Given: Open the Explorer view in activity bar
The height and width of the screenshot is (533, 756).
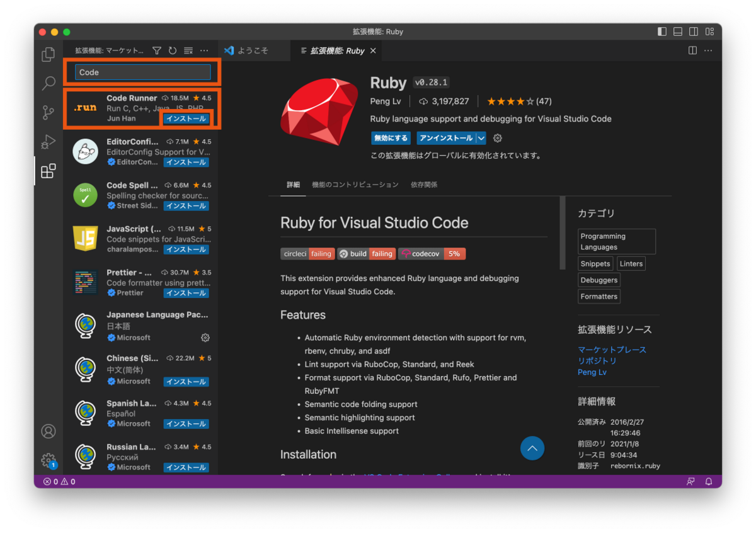Looking at the screenshot, I should pos(49,55).
